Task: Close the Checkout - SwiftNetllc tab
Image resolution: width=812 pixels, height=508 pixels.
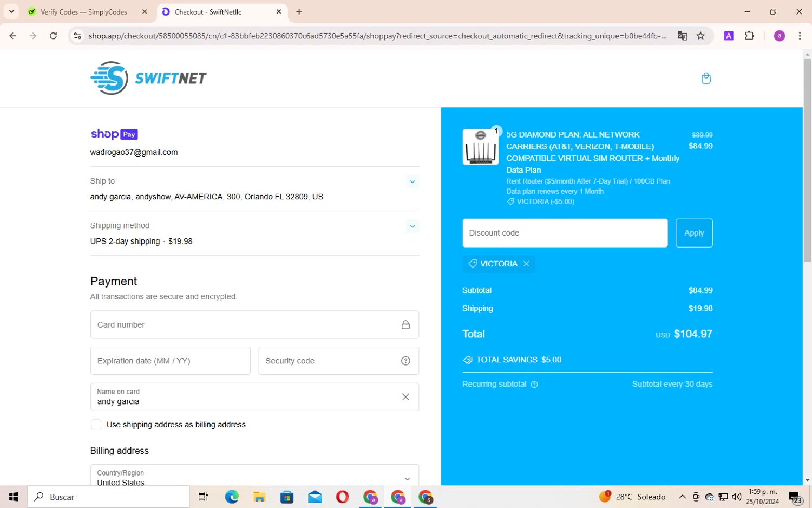Action: point(279,11)
